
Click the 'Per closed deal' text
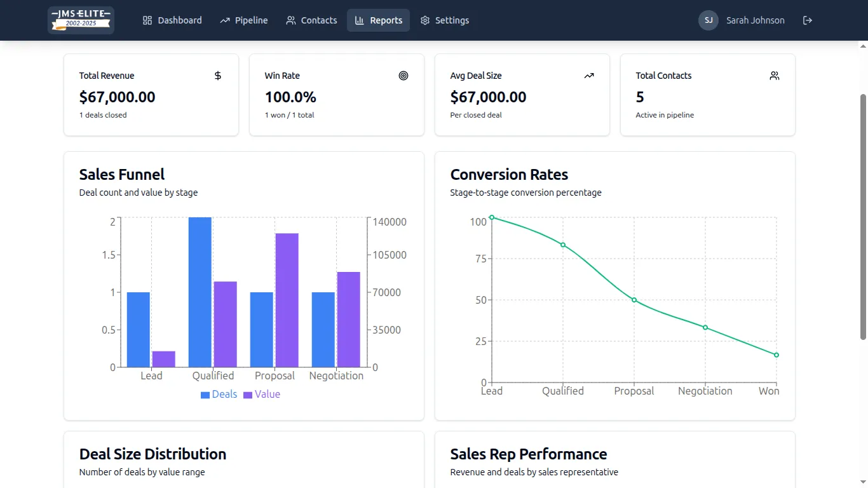click(x=476, y=115)
